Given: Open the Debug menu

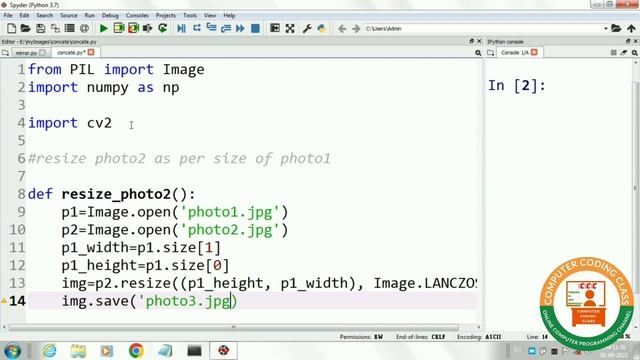Looking at the screenshot, I should click(110, 16).
